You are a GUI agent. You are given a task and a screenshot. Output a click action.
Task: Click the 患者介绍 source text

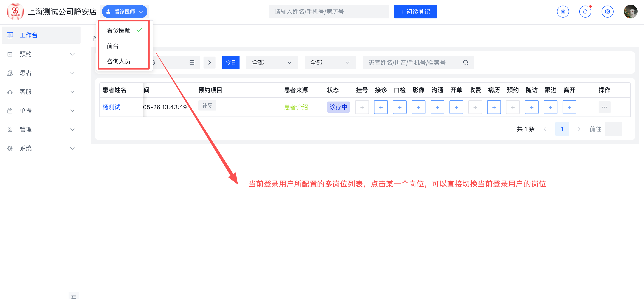(296, 107)
